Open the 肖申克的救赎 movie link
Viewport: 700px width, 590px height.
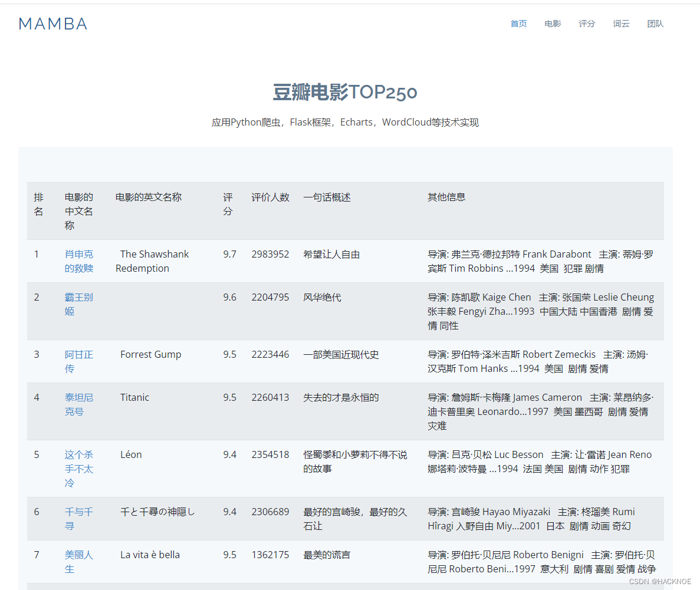pos(79,261)
